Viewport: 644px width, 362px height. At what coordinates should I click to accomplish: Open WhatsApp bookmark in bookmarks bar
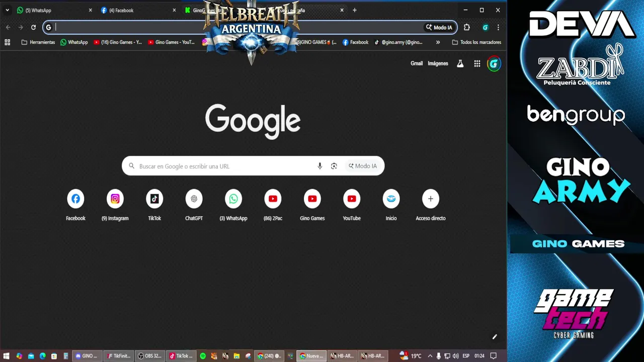click(x=74, y=42)
